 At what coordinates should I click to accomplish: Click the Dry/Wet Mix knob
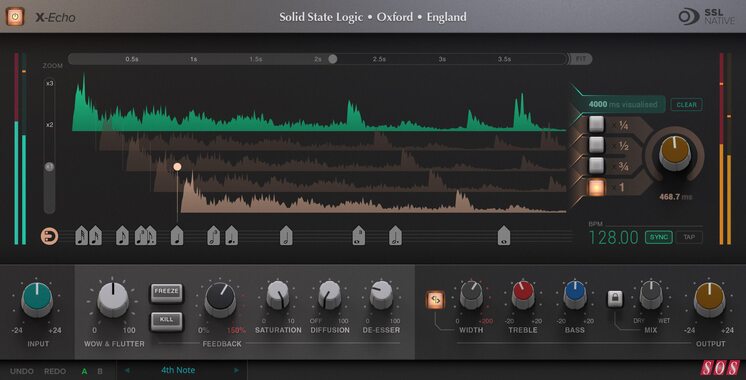(651, 295)
